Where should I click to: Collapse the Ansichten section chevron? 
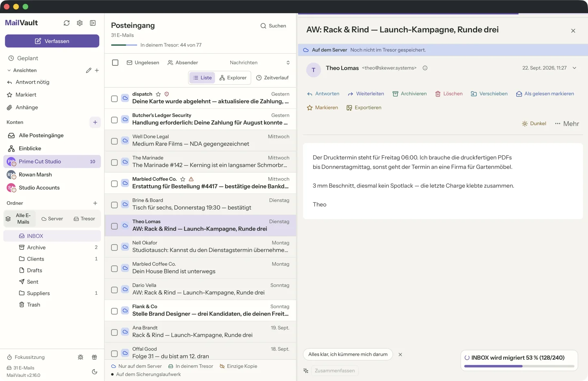pos(9,70)
